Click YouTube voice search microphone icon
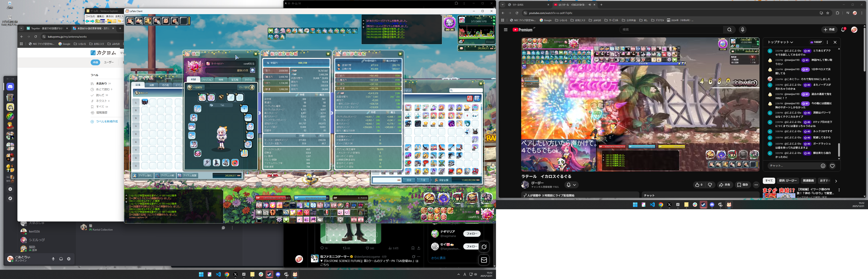The width and height of the screenshot is (868, 279). tap(742, 30)
